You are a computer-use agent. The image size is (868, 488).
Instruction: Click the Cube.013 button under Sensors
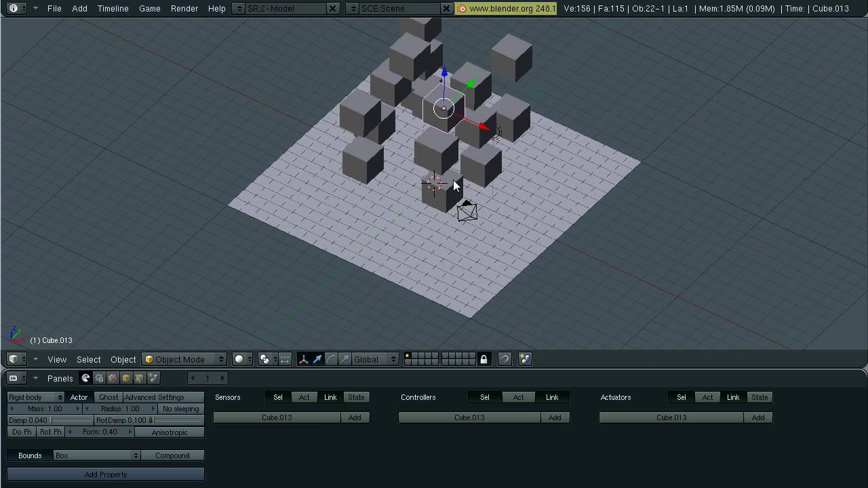coord(277,418)
